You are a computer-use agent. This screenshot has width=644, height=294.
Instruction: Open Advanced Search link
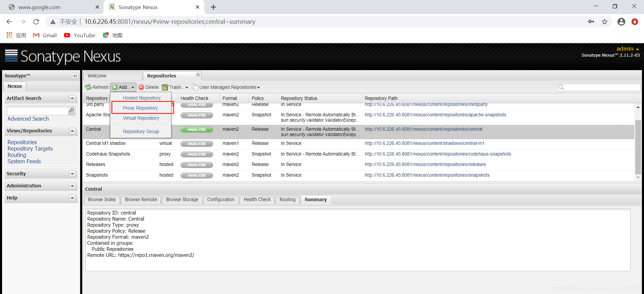pos(28,119)
